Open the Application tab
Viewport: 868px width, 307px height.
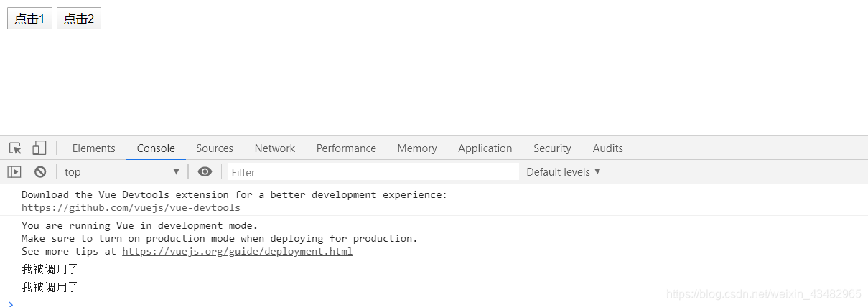[485, 148]
